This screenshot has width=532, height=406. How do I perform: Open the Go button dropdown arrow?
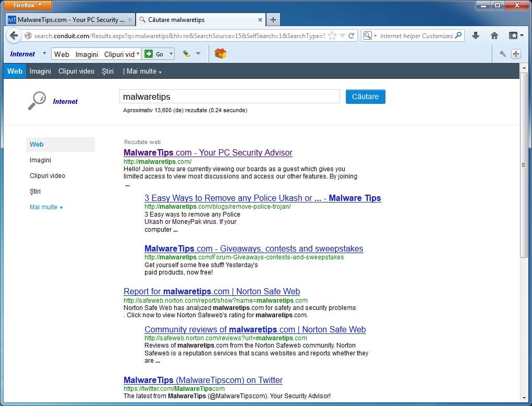point(171,54)
